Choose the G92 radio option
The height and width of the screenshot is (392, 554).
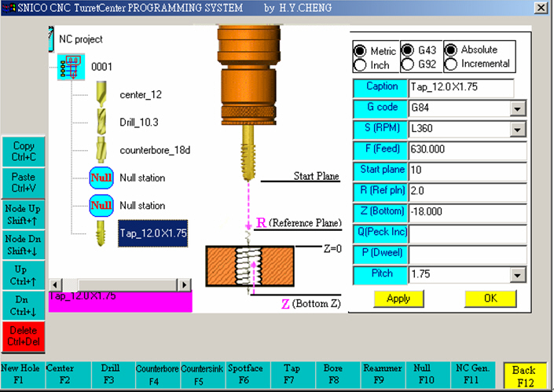tap(408, 64)
